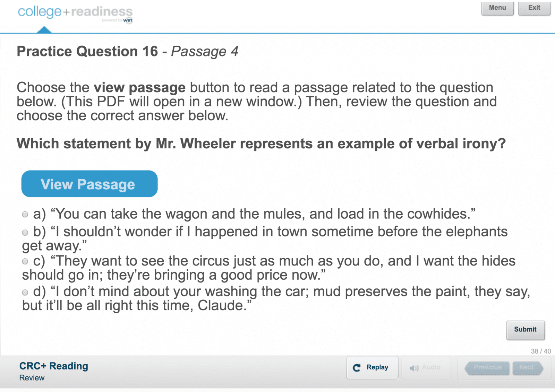
Task: Open the Menu button
Action: coord(497,8)
